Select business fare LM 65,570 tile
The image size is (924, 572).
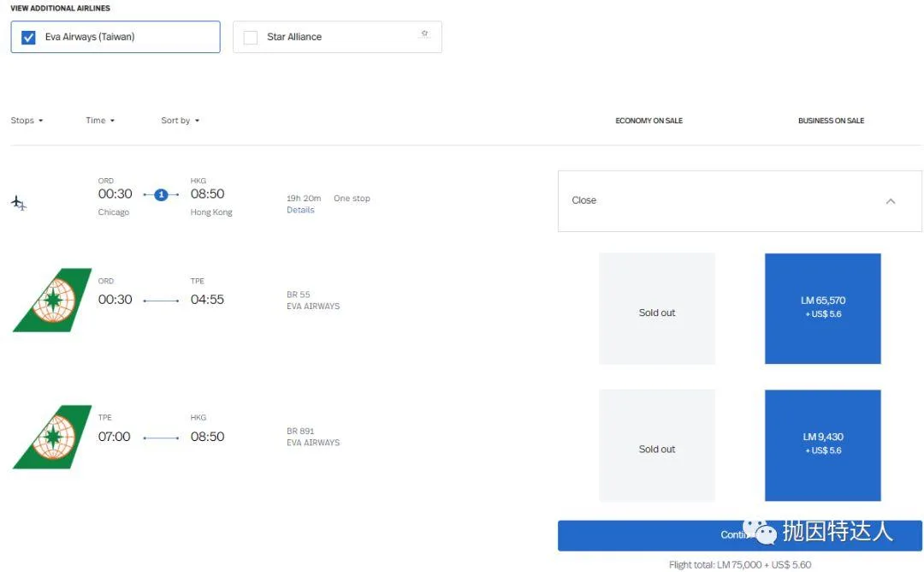pos(822,308)
